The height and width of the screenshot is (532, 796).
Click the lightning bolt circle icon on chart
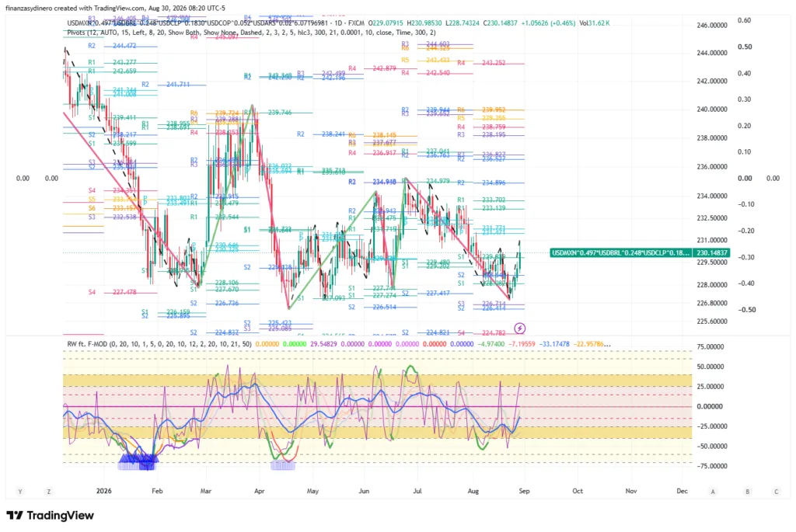coord(519,328)
